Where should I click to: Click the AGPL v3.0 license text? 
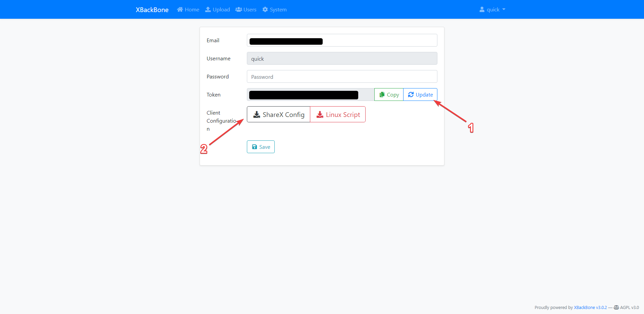click(629, 308)
